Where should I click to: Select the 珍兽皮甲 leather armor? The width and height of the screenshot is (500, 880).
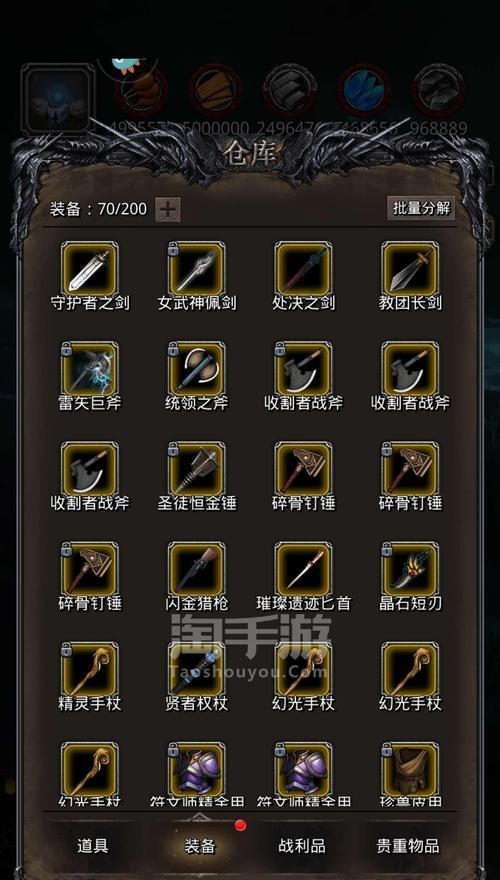click(410, 770)
